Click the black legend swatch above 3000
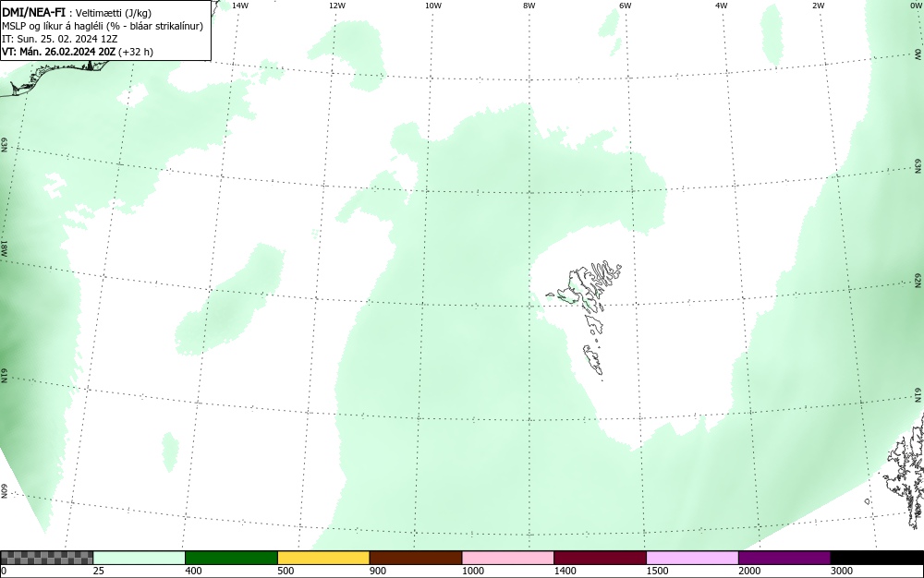The width and height of the screenshot is (924, 578). click(x=877, y=558)
